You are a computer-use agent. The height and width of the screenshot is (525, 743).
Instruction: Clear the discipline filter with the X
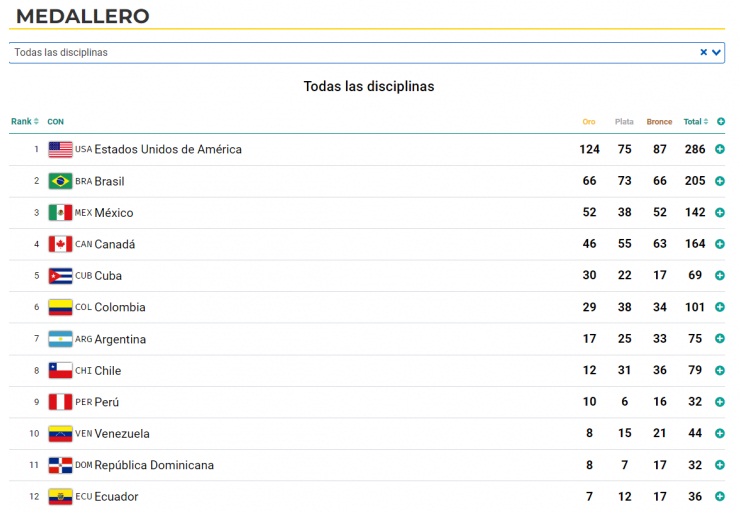tap(703, 52)
